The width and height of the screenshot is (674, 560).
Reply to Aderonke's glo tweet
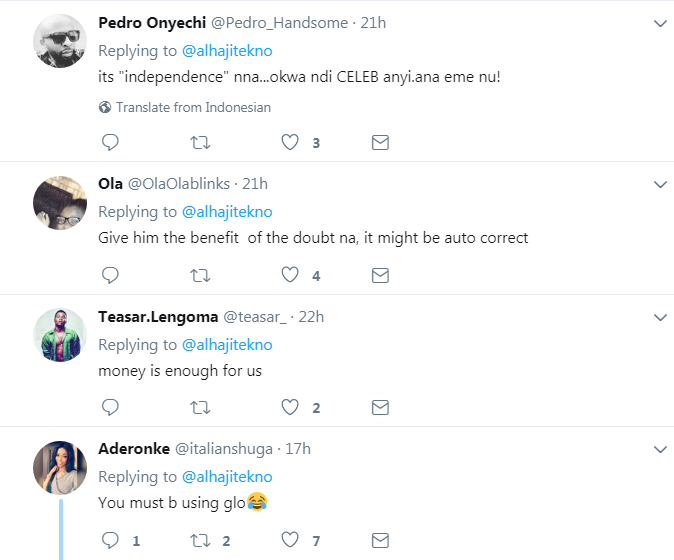111,540
